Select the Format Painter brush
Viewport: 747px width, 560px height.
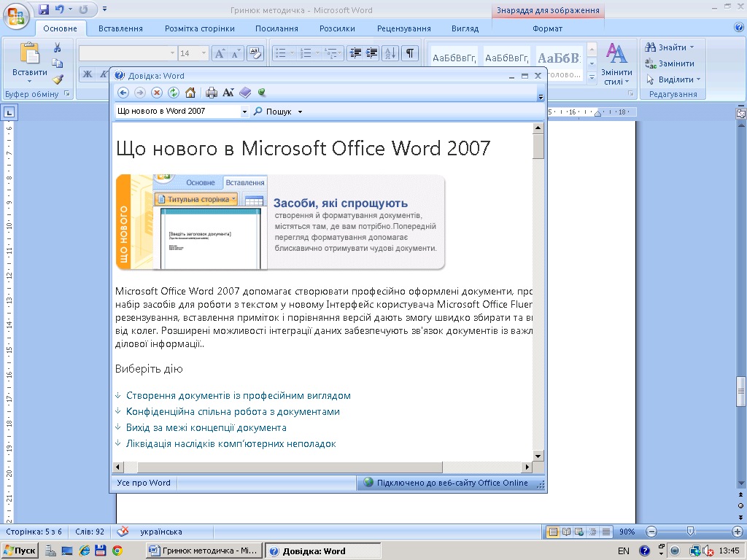coord(58,79)
